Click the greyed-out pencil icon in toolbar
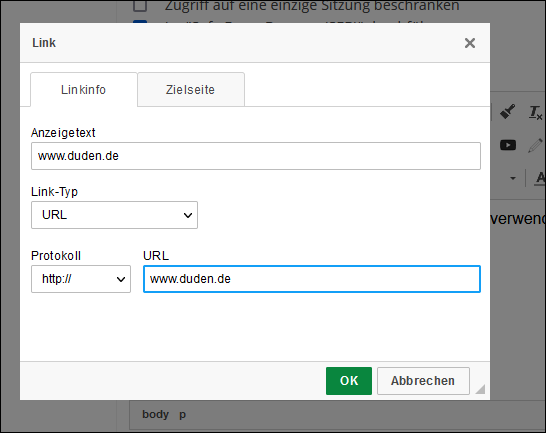This screenshot has height=433, width=546. pyautogui.click(x=535, y=145)
